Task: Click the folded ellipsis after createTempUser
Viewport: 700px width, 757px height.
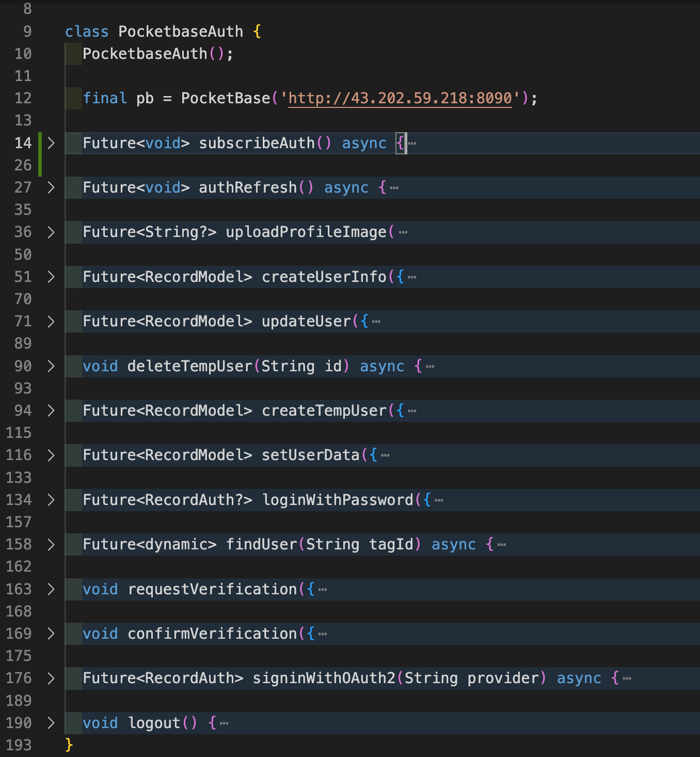Action: click(412, 411)
